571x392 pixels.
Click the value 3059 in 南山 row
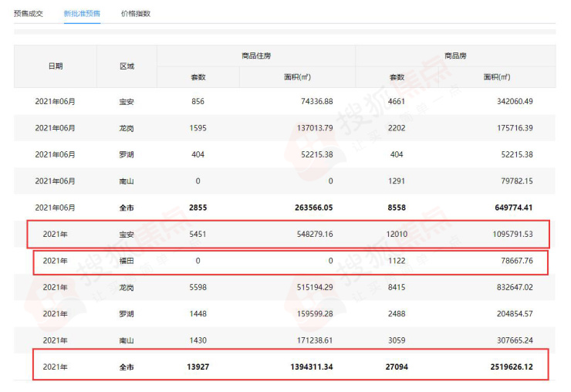[x=397, y=340]
